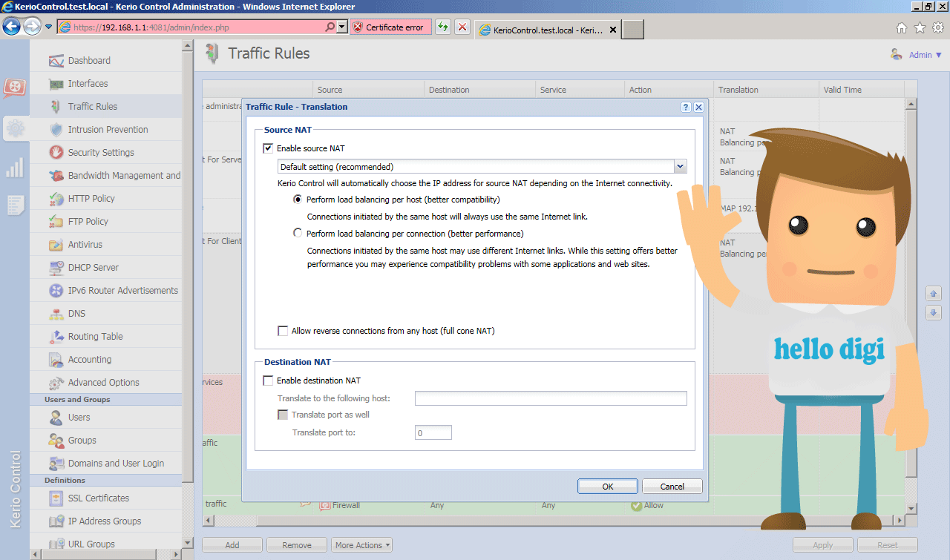This screenshot has height=560, width=950.
Task: Open the Status bar-chart icon in the left rail
Action: 15,168
